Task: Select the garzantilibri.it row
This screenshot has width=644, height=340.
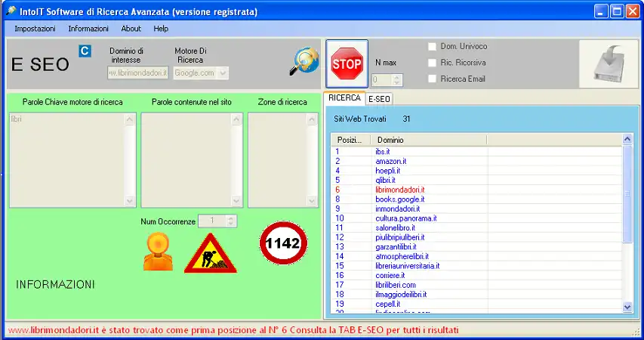Action: [x=476, y=246]
